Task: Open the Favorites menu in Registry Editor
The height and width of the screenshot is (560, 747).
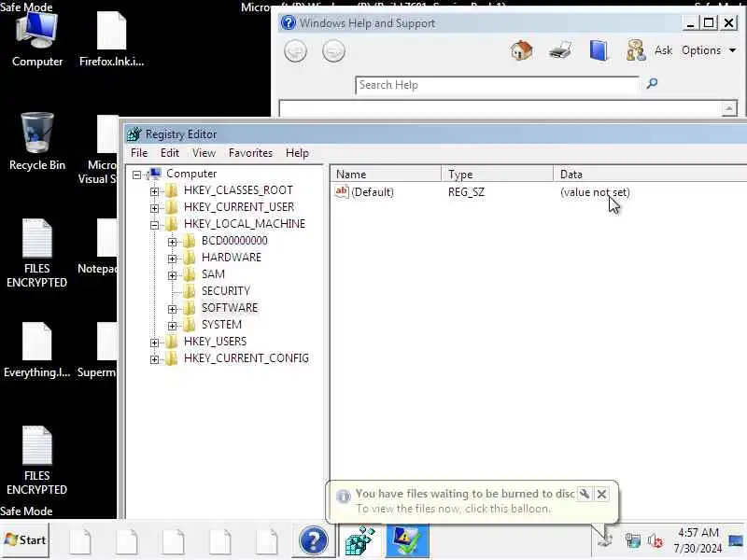Action: [250, 153]
